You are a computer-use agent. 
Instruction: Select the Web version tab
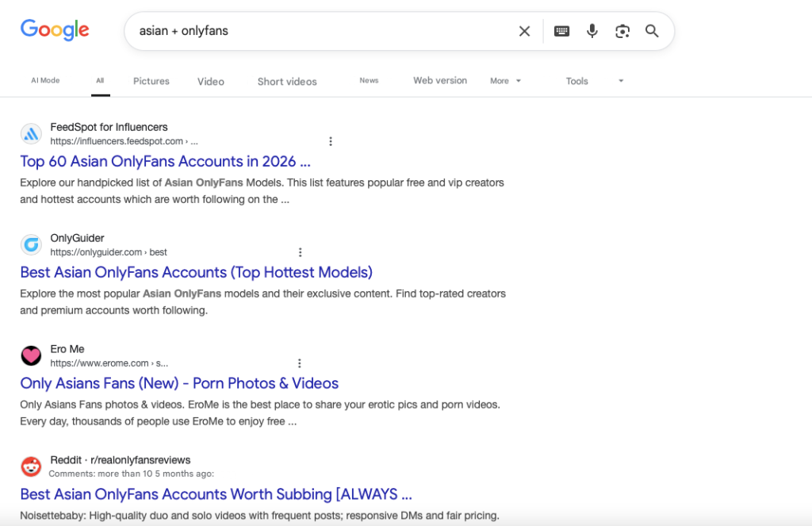440,80
